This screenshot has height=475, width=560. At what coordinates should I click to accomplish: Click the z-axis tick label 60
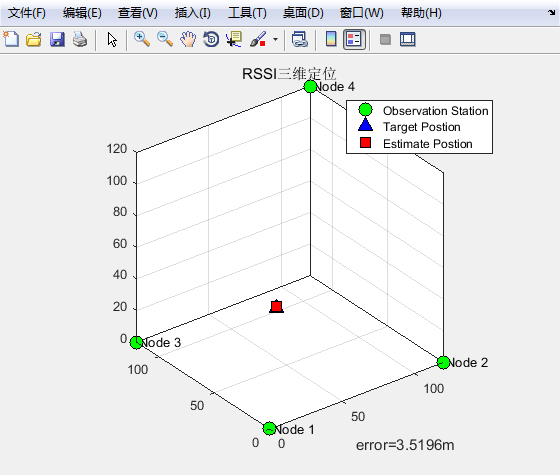point(120,244)
